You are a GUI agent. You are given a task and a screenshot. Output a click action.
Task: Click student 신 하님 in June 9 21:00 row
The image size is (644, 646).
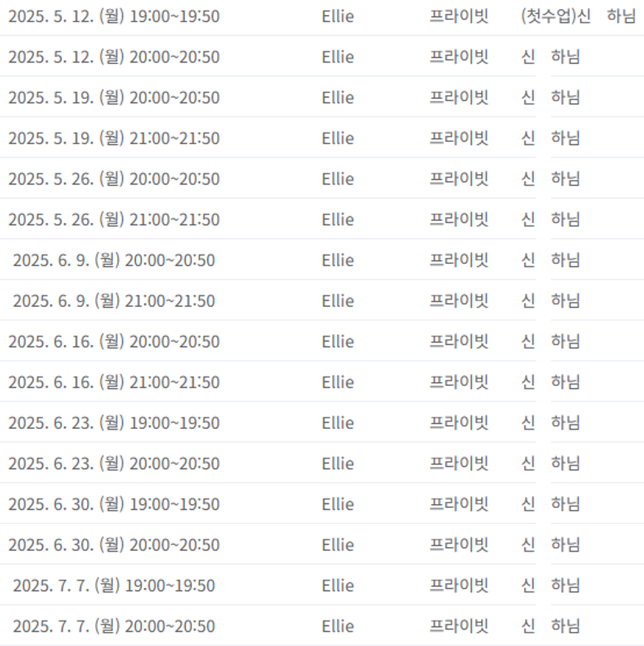pyautogui.click(x=550, y=301)
